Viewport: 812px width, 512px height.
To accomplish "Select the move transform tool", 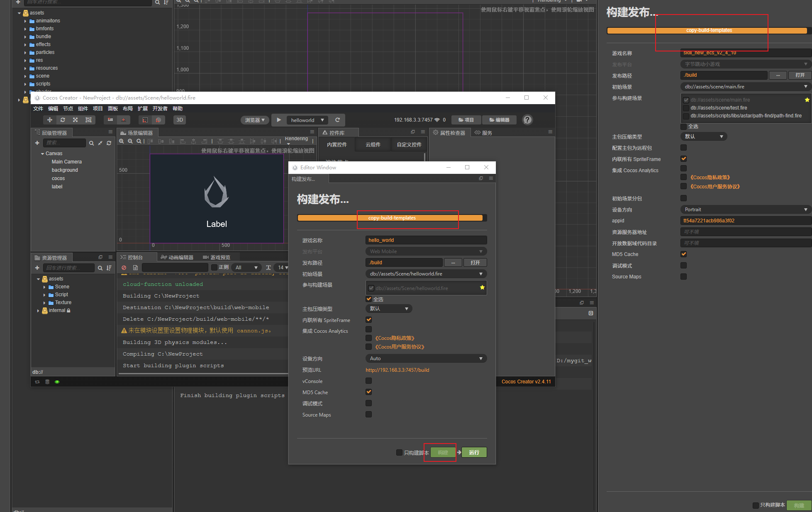I will click(x=50, y=120).
